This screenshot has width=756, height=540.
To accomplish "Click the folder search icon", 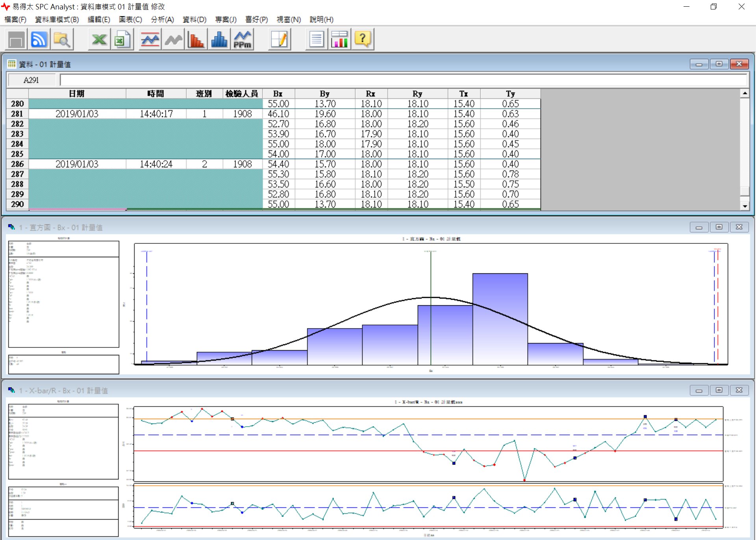I will click(62, 39).
